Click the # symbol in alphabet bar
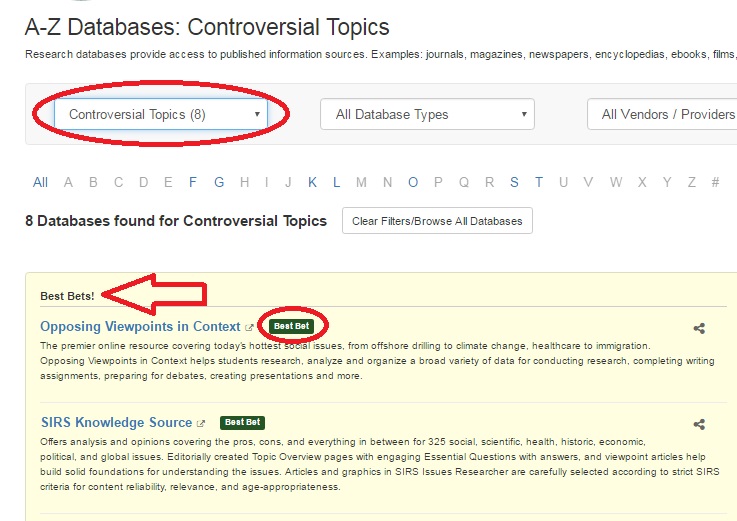 [715, 182]
